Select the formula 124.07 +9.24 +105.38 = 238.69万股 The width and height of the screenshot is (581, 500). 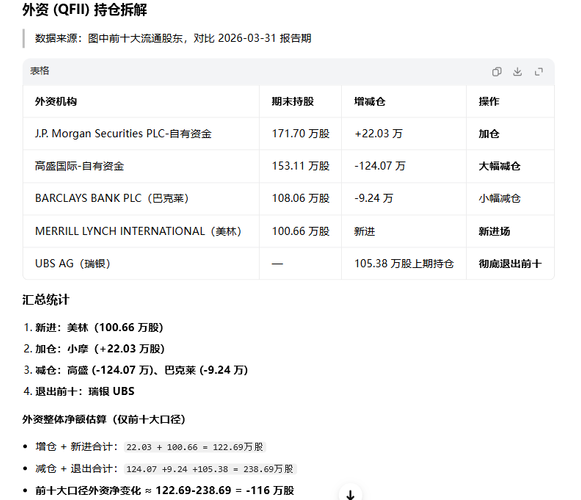pyautogui.click(x=210, y=469)
